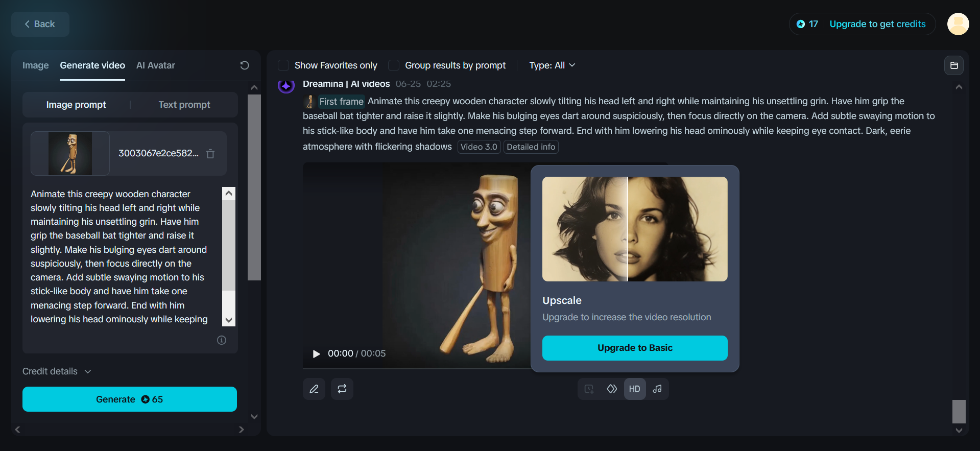Click the 'Dreamina | AI videos' title
This screenshot has width=980, height=451.
[346, 84]
